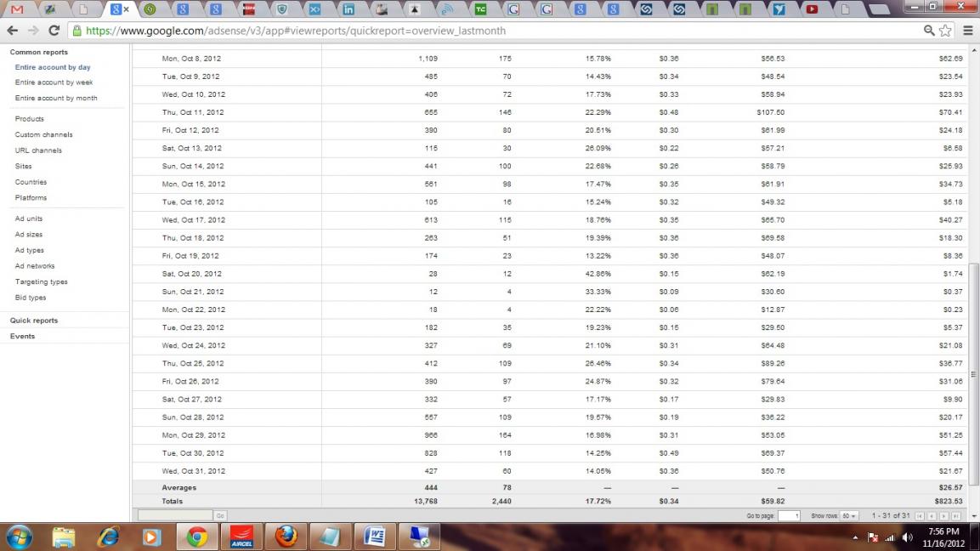Bookmark this page with the star icon
The image size is (980, 551).
point(945,30)
